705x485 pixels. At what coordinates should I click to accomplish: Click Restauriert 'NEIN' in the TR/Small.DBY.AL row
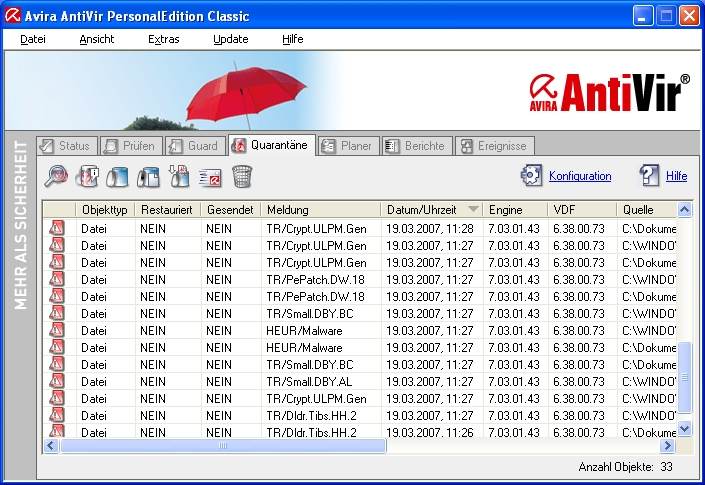coord(153,382)
